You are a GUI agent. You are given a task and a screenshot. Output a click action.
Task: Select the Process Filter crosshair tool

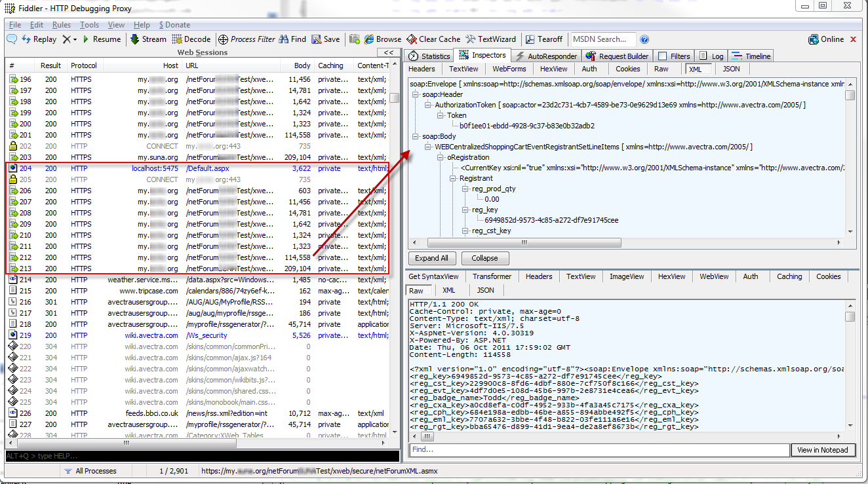pyautogui.click(x=247, y=39)
